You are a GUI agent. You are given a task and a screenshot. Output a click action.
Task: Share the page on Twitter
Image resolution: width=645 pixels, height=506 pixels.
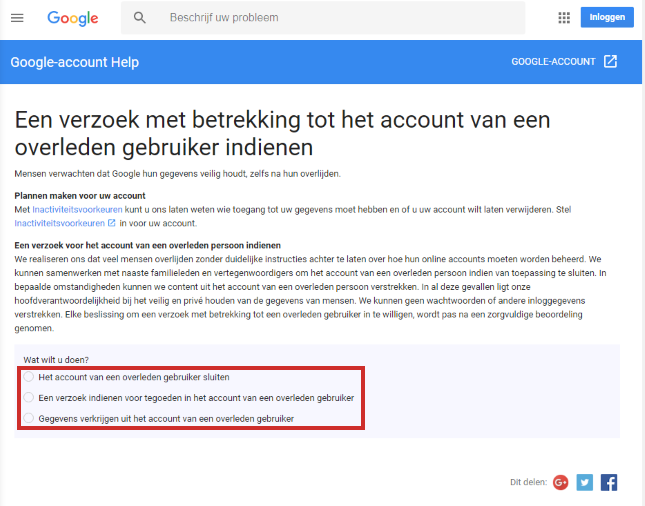click(x=585, y=482)
